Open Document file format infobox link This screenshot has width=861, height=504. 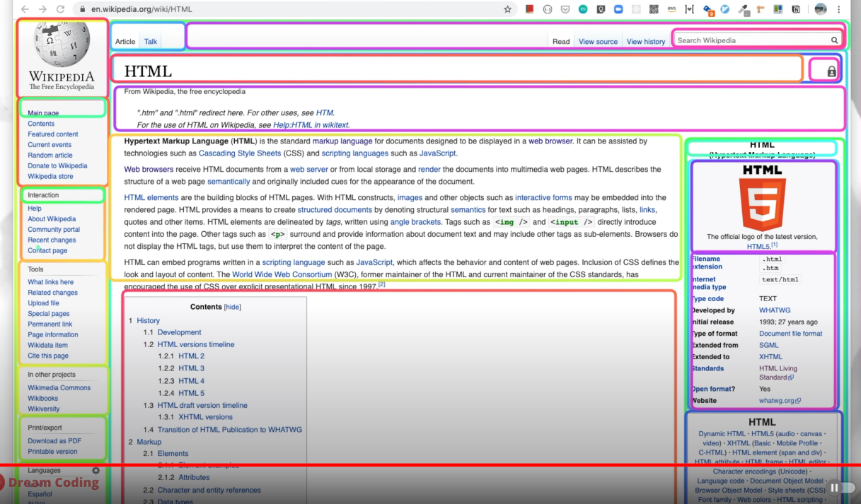(x=791, y=334)
